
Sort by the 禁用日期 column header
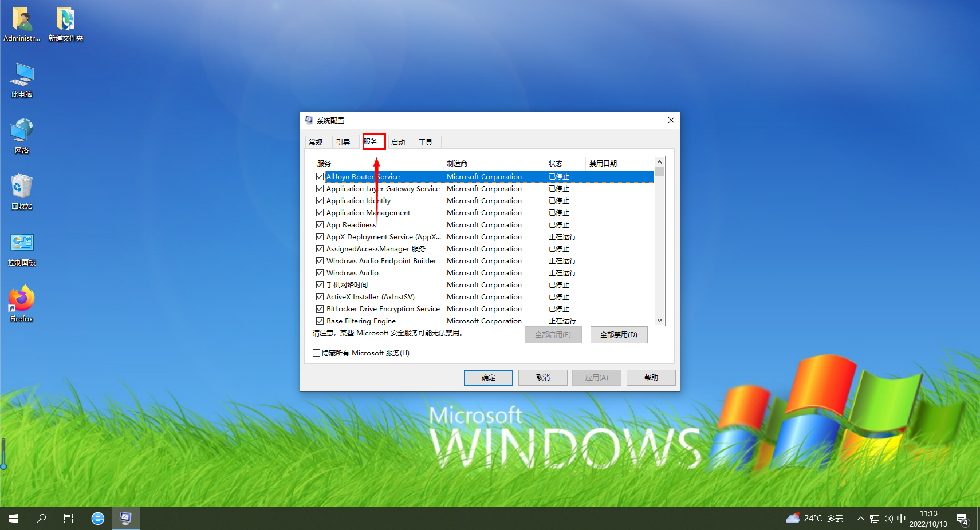pos(619,164)
